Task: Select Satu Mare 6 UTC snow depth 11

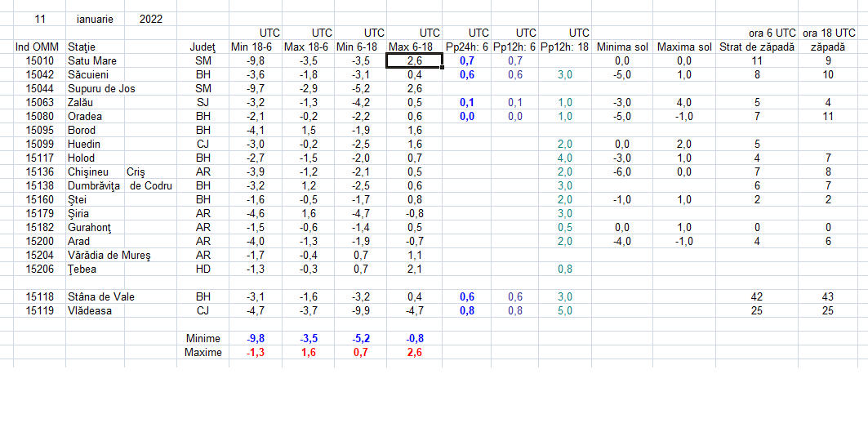Action: (757, 61)
